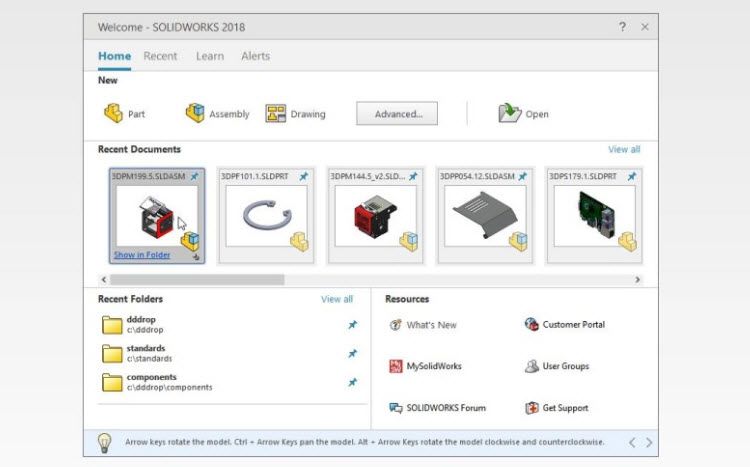Switch to the Alerts tab

[255, 56]
